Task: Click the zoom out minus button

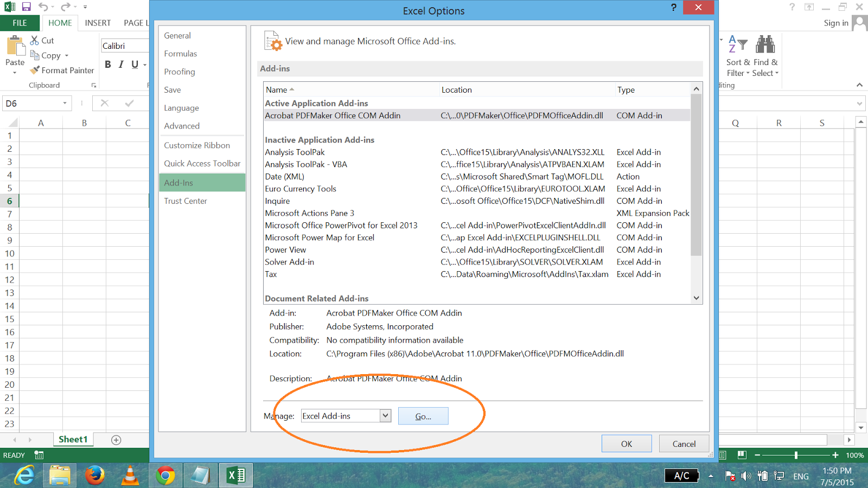Action: pos(757,455)
